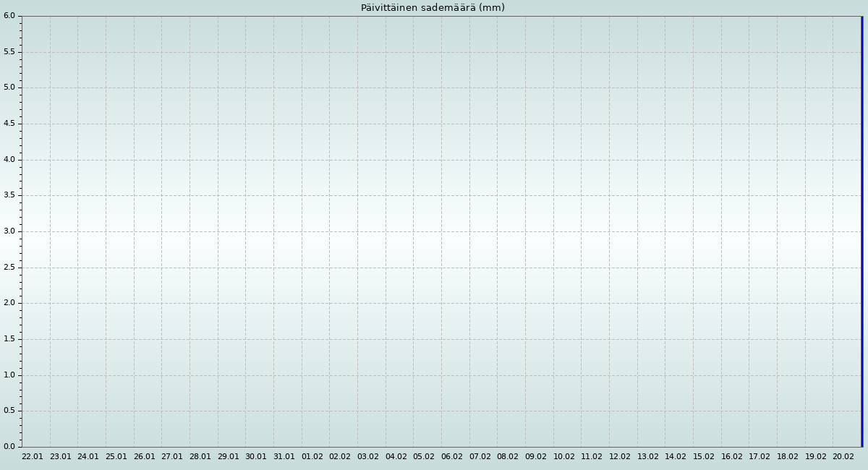Screen dimensions: 868x470
Task: Click the 0.0 value on y-axis
Action: pos(9,446)
